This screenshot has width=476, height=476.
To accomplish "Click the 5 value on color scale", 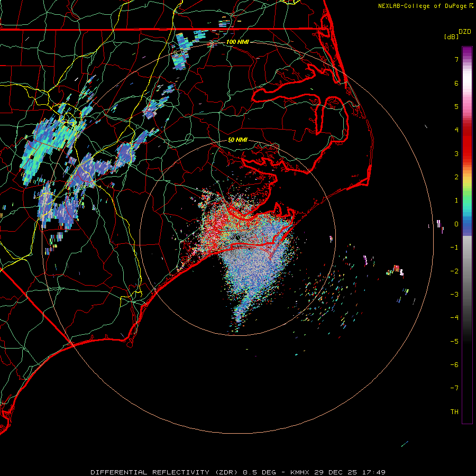I will pyautogui.click(x=456, y=106).
